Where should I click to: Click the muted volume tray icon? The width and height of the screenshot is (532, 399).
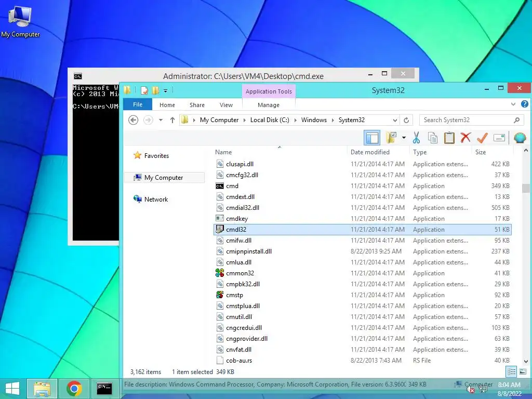pyautogui.click(x=471, y=390)
